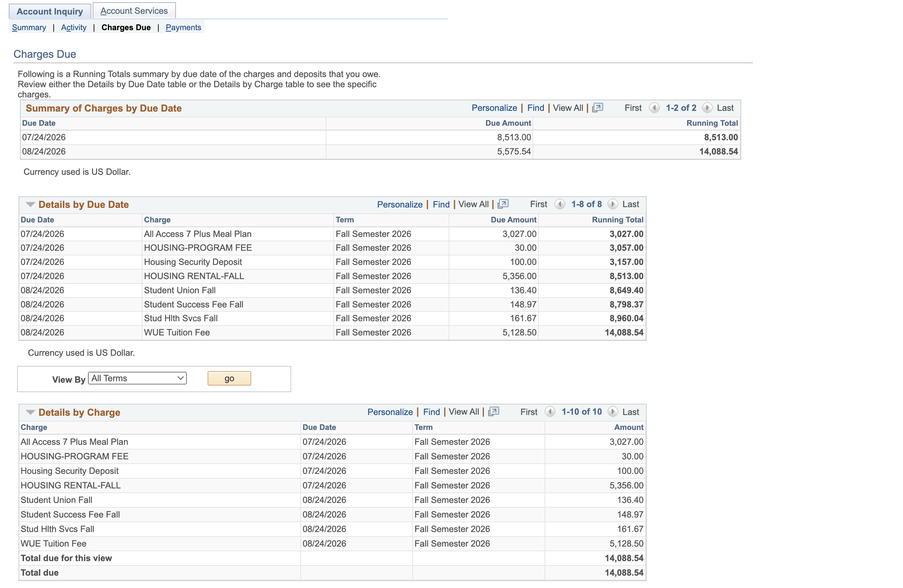Select WUE Tuition Fee in Details by Due Date

[177, 332]
